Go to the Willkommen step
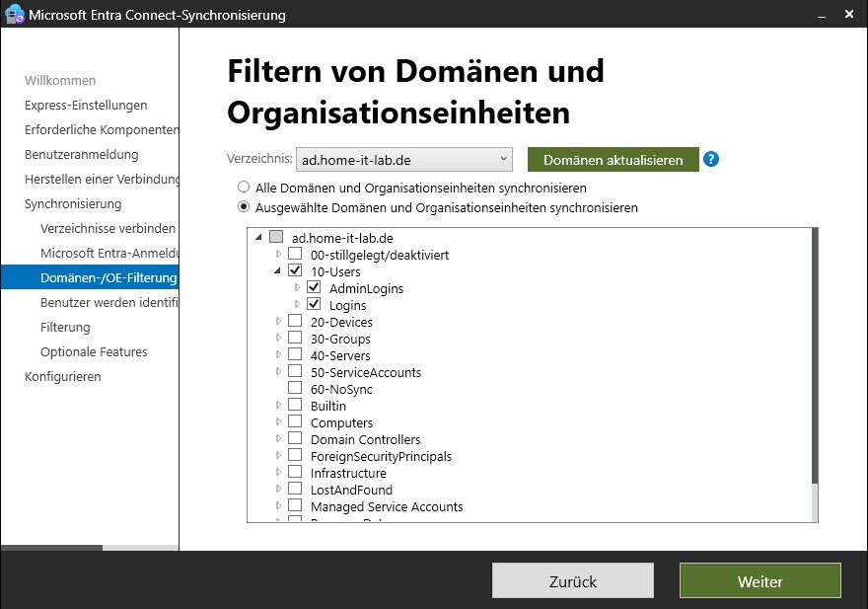The width and height of the screenshot is (868, 609). 60,80
